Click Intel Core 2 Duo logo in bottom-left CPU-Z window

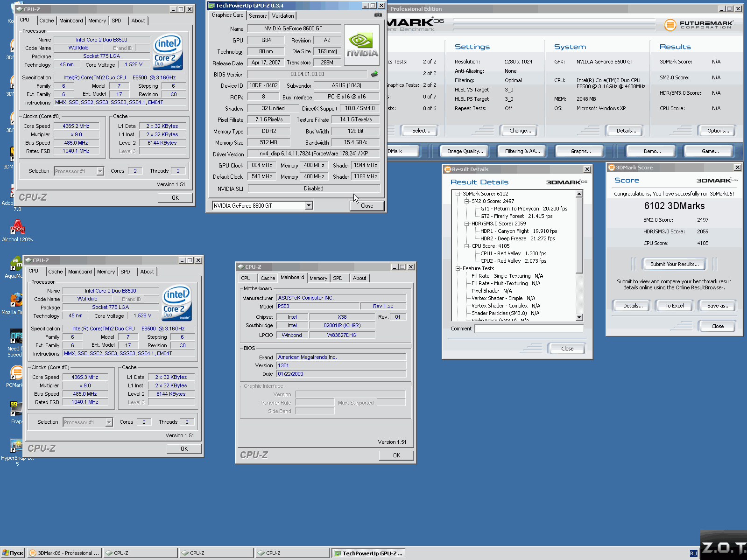coord(177,303)
